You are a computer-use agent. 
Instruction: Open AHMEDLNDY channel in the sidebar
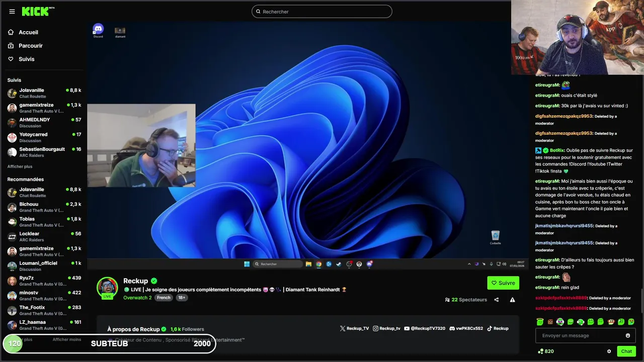click(x=44, y=123)
